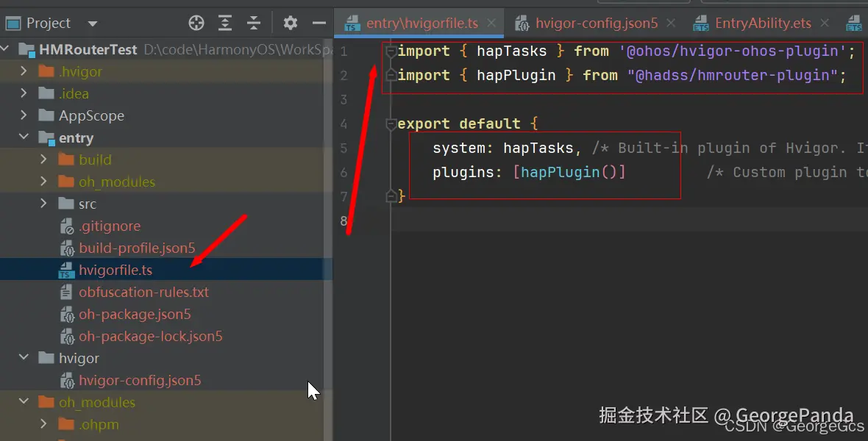Expand the entry oh_modules folder
The image size is (868, 441).
[x=43, y=182]
